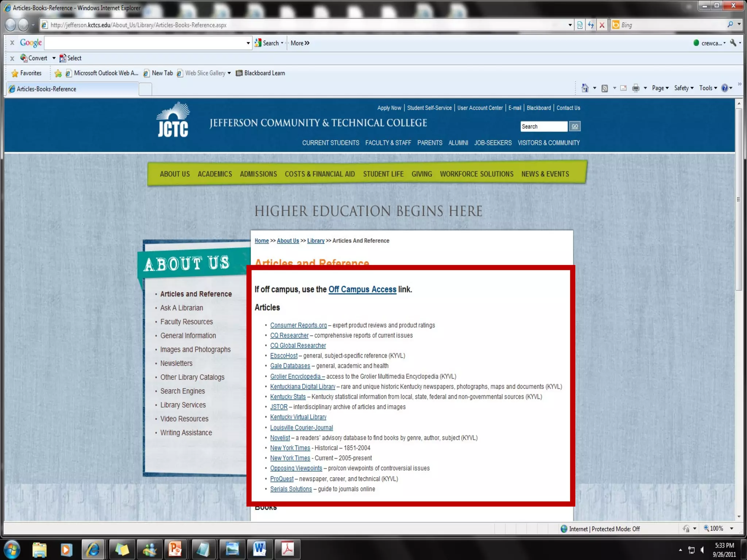Click the Compatibility View icon
This screenshot has width=747, height=560.
(x=580, y=25)
